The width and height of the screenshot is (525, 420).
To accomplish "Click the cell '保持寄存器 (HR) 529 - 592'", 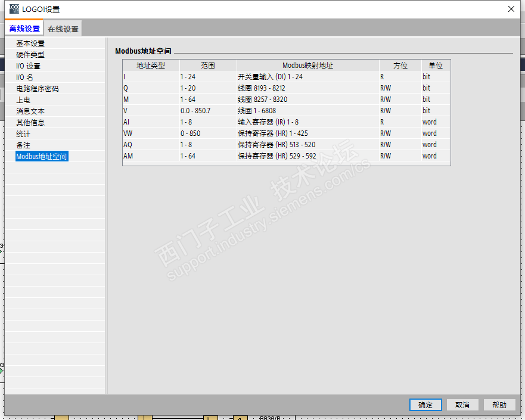I will tap(307, 156).
